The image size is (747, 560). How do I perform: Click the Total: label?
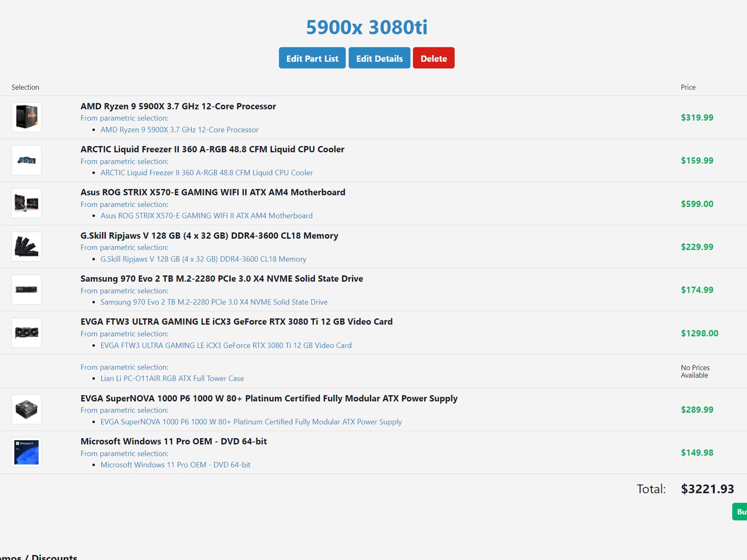(651, 489)
